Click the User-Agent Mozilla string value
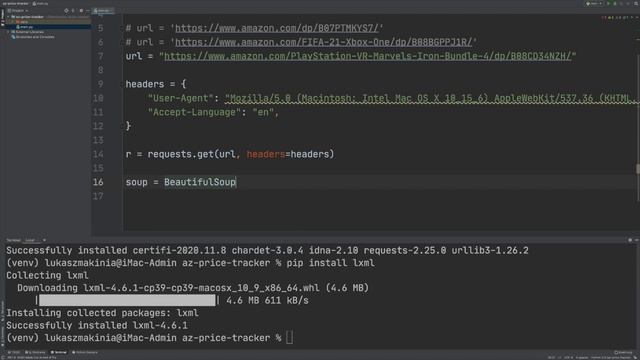Image resolution: width=640 pixels, height=360 pixels. pyautogui.click(x=432, y=98)
